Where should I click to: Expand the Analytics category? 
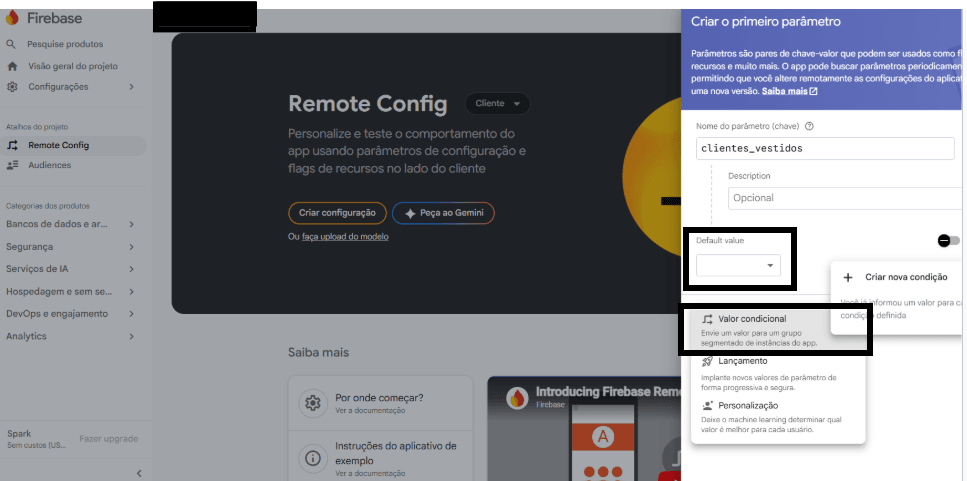point(131,337)
